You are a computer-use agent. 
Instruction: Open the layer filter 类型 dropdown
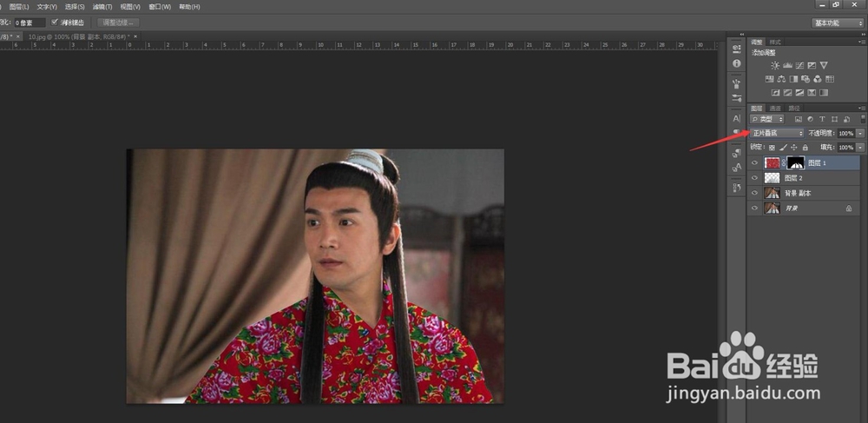click(767, 119)
